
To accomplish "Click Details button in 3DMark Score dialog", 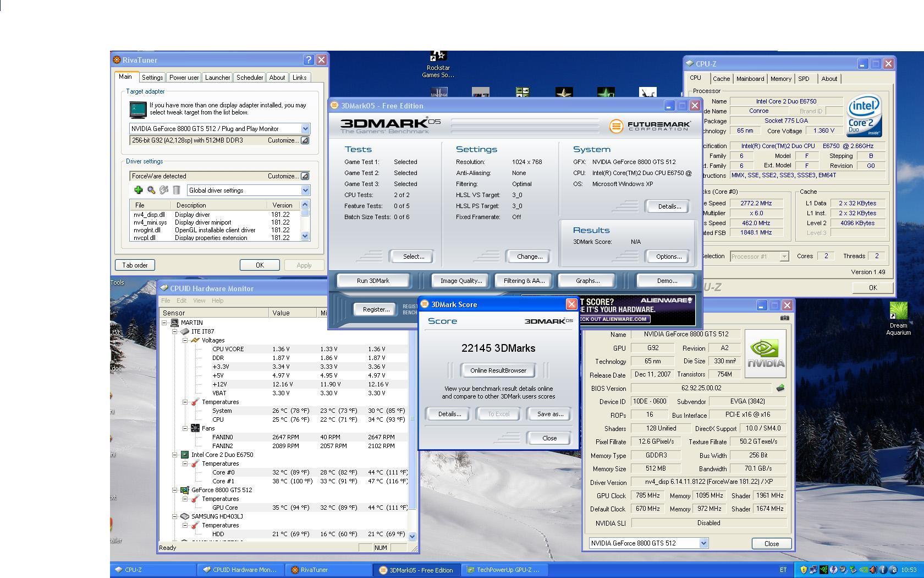I will (449, 414).
